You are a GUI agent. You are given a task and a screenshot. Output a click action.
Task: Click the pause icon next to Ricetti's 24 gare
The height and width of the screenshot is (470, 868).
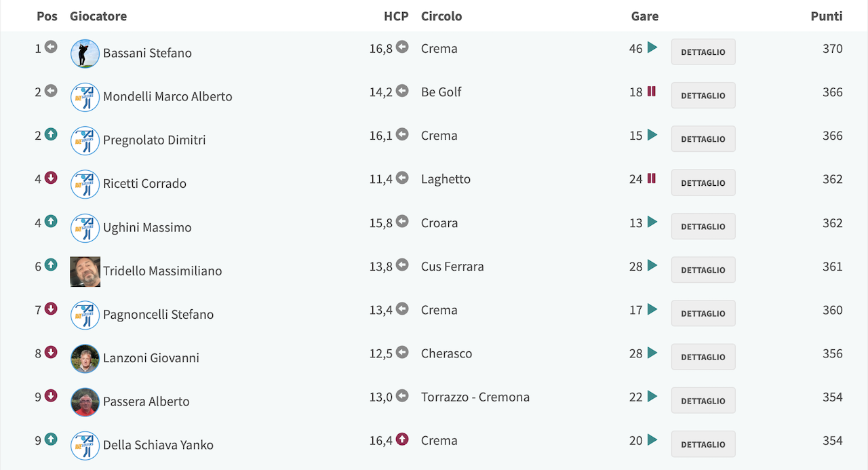pyautogui.click(x=652, y=178)
